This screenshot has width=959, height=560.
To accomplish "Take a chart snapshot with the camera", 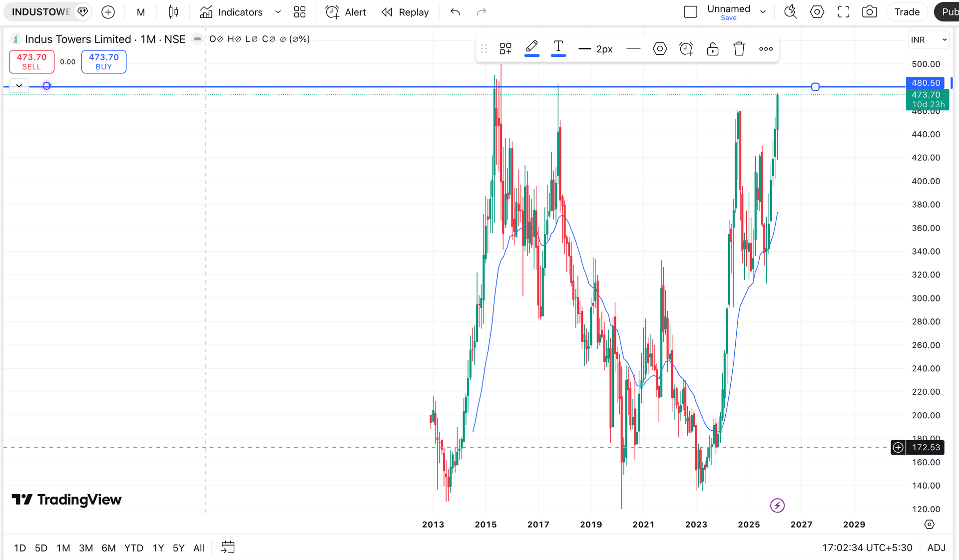I will tap(870, 12).
